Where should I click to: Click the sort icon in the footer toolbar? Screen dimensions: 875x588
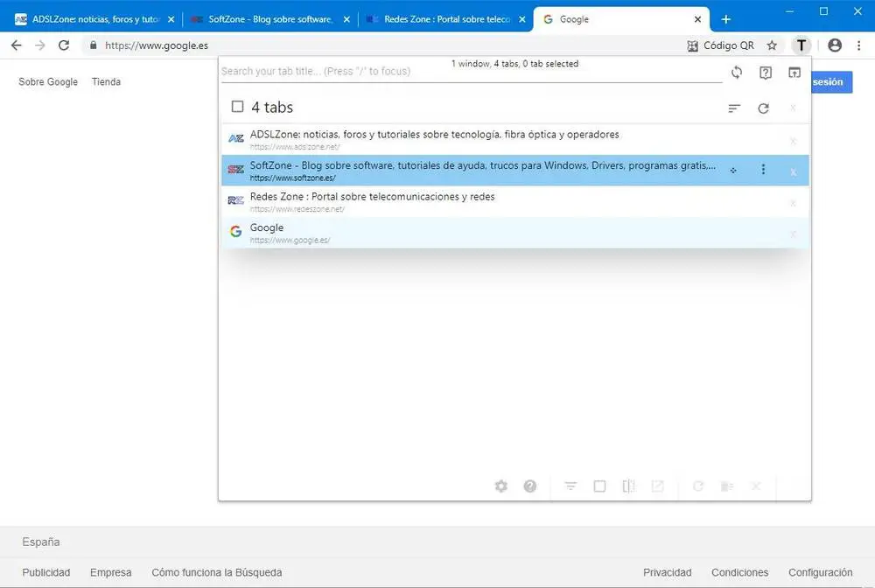(570, 486)
